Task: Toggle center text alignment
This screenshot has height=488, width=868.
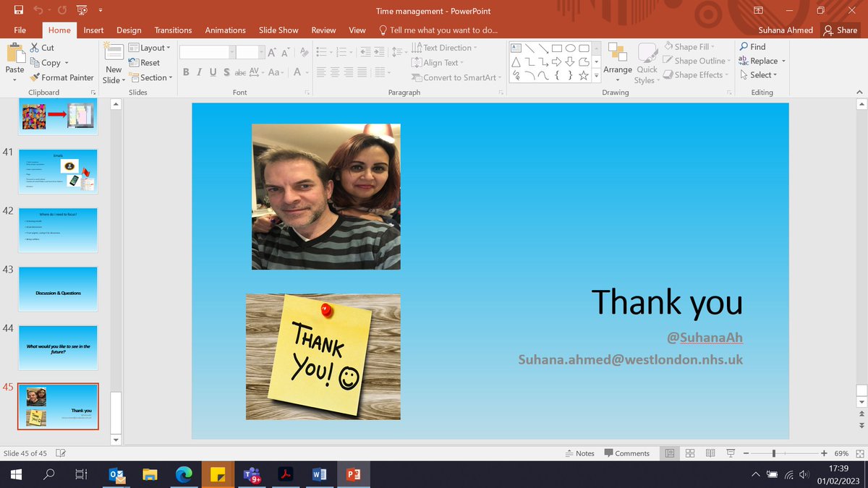Action: point(335,72)
